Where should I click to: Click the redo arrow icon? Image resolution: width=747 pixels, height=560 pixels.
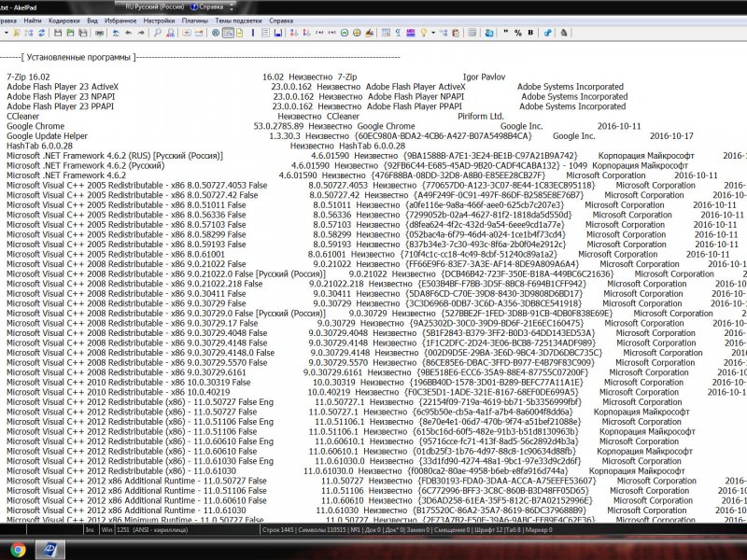tap(141, 33)
